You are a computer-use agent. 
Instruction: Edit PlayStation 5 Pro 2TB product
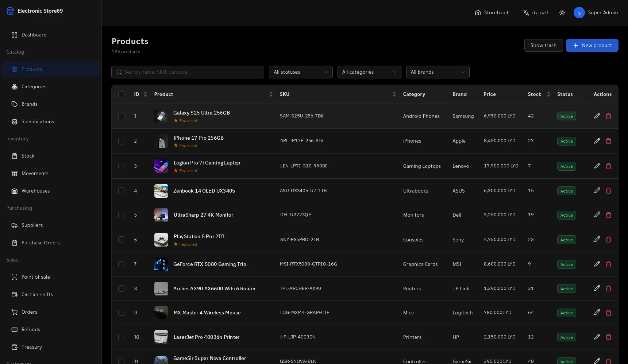pos(597,239)
